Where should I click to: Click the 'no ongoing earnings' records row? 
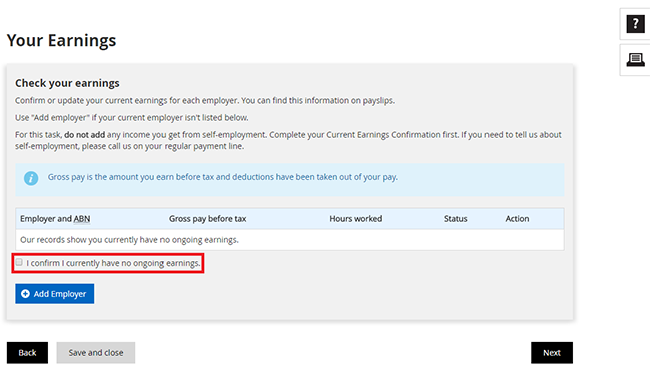290,240
